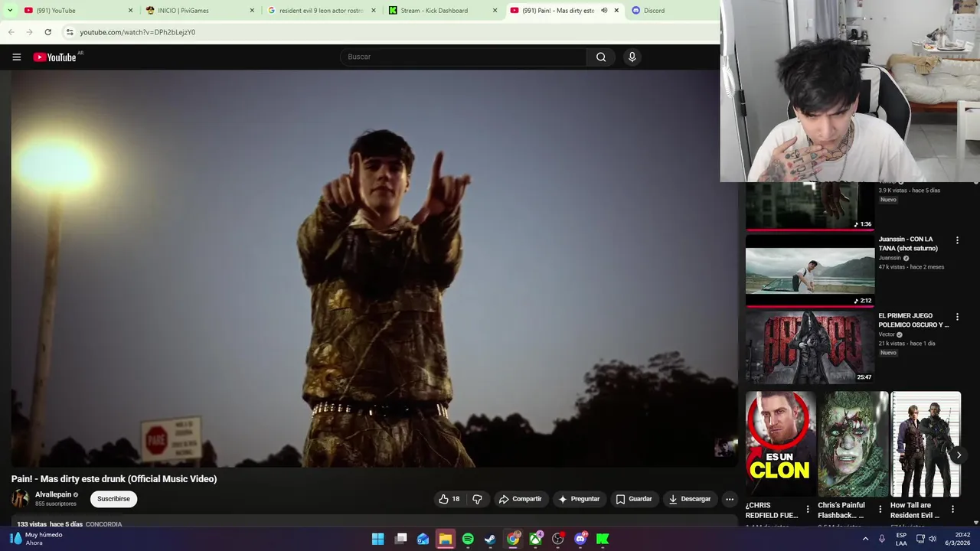The image size is (980, 551).
Task: Mute the playing tab via speaker icon
Action: pos(604,11)
